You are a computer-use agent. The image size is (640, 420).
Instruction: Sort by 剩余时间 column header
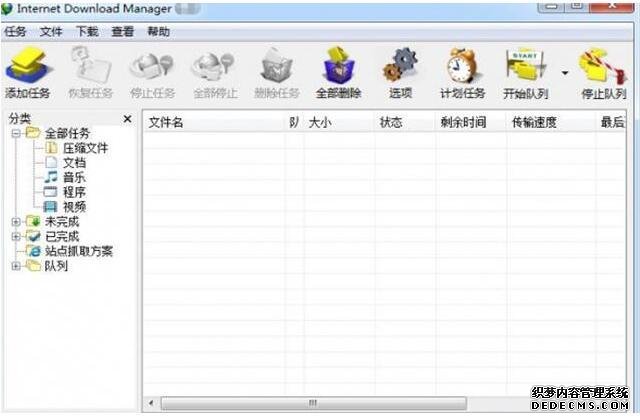(471, 122)
